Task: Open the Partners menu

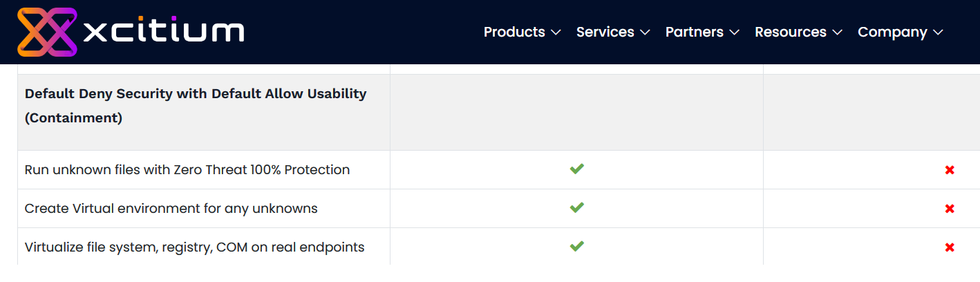Action: [x=694, y=32]
